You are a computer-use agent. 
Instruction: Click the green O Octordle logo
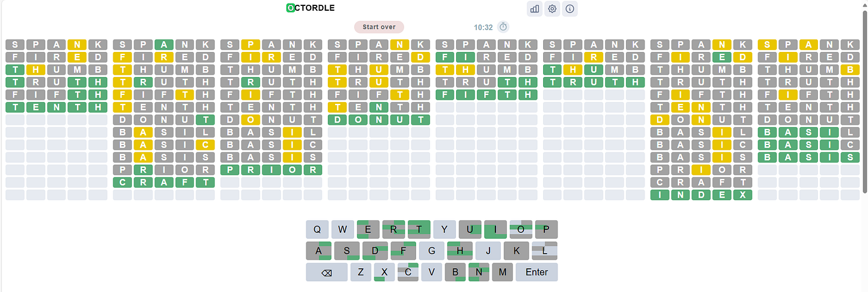(290, 8)
